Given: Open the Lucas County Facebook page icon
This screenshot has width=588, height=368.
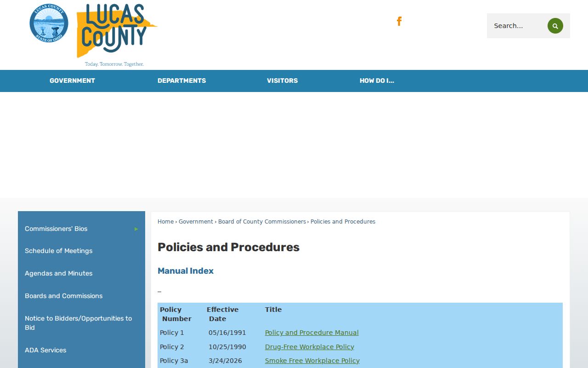Looking at the screenshot, I should pos(399,21).
